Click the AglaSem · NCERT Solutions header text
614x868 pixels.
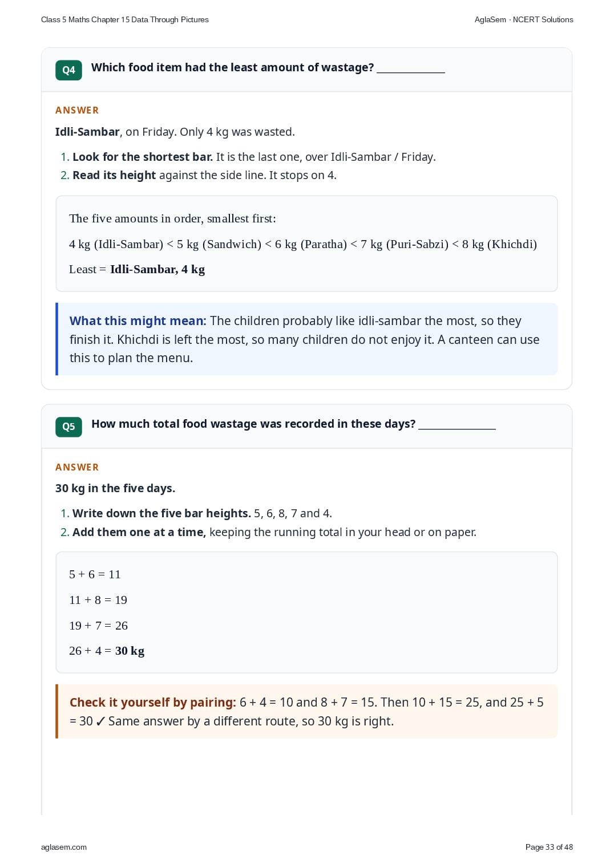[x=524, y=19]
